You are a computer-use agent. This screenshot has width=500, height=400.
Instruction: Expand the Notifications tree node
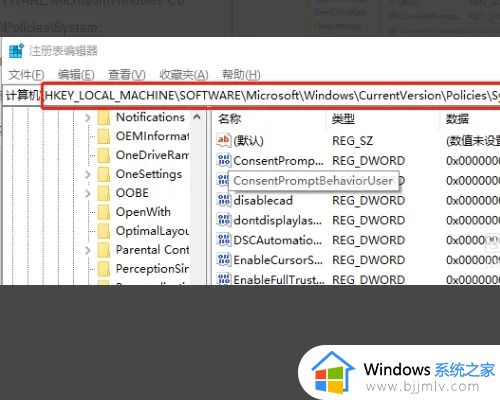88,118
